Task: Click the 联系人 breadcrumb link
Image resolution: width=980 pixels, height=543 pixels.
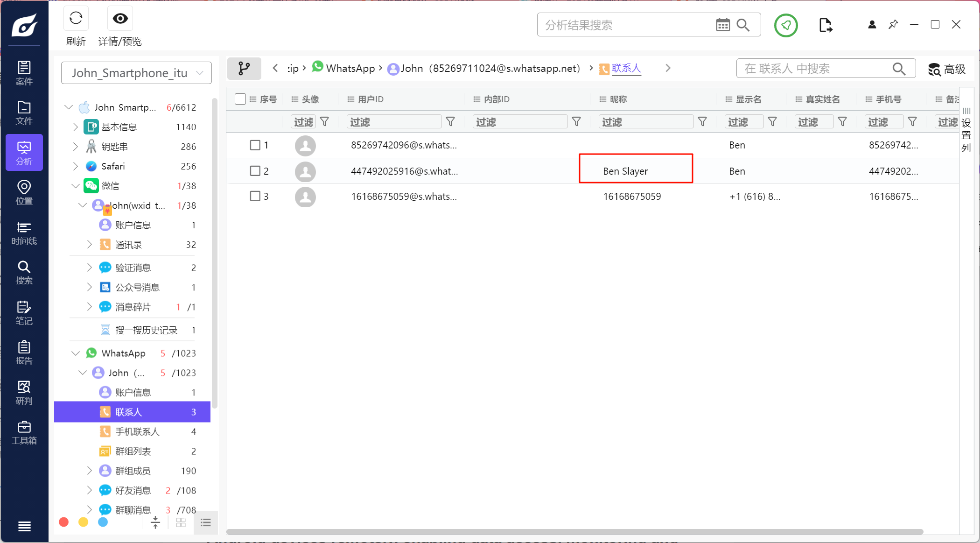Action: [x=626, y=69]
